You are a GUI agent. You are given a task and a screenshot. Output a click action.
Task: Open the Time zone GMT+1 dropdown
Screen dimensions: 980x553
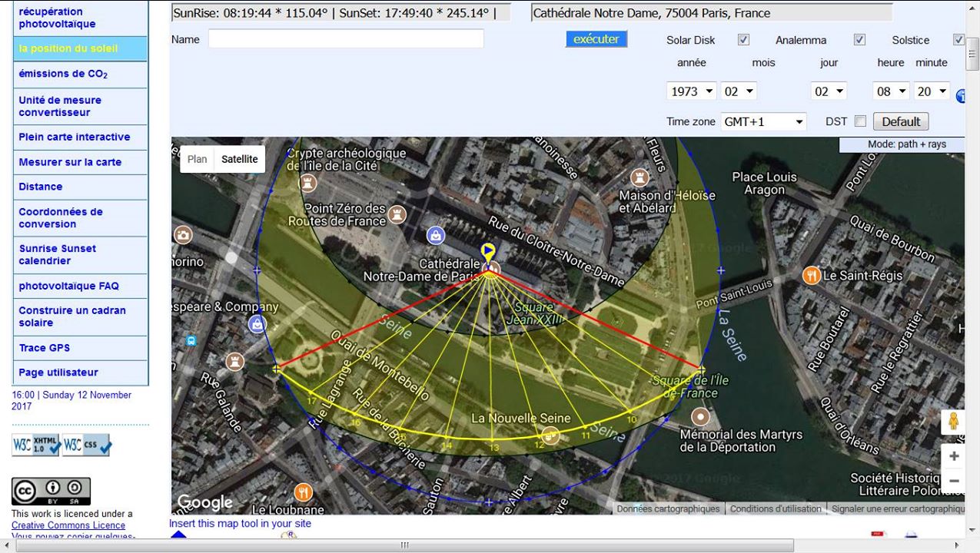pos(764,121)
